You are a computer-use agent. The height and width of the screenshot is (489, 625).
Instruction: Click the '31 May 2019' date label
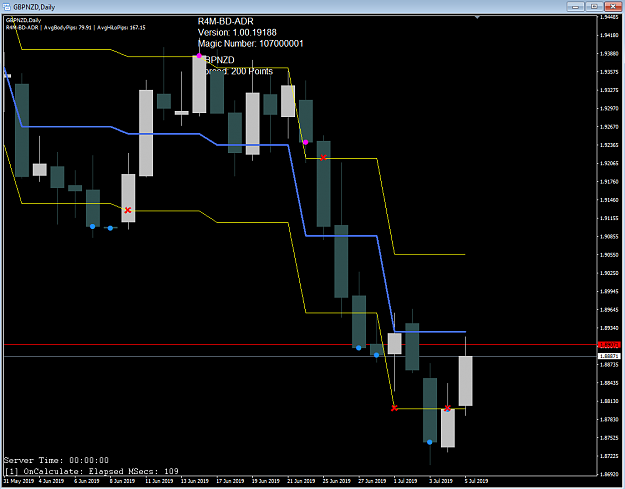point(19,481)
